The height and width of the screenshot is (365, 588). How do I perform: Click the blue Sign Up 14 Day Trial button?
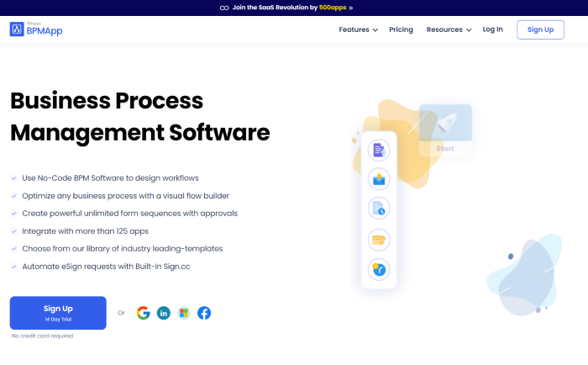tap(58, 313)
